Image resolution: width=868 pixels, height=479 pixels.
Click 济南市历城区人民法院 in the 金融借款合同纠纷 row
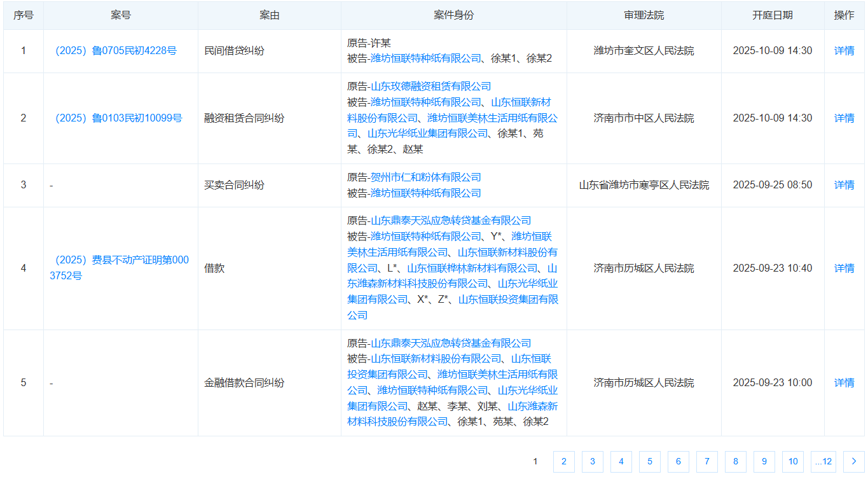(644, 383)
